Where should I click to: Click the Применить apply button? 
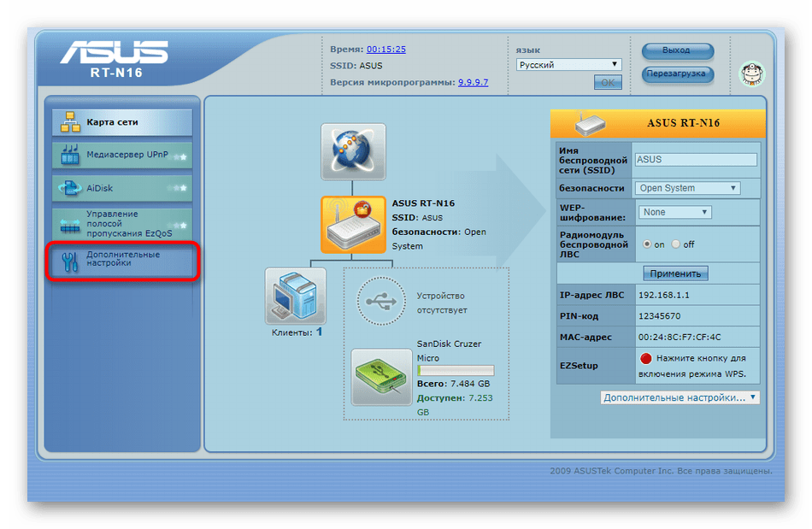675,273
